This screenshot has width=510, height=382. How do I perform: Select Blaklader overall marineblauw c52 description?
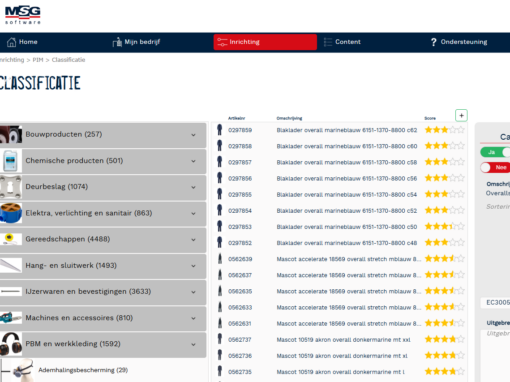pos(347,211)
